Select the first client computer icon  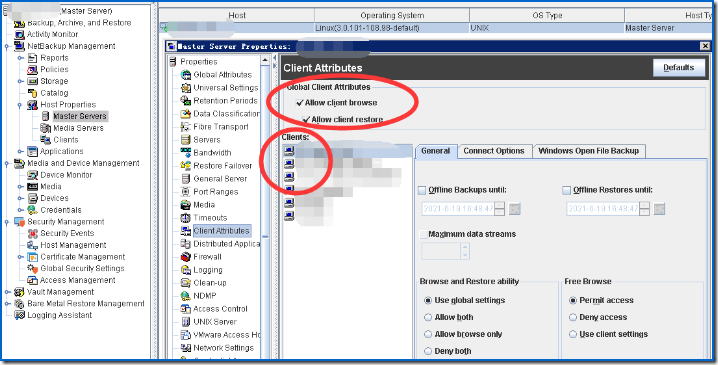(288, 150)
